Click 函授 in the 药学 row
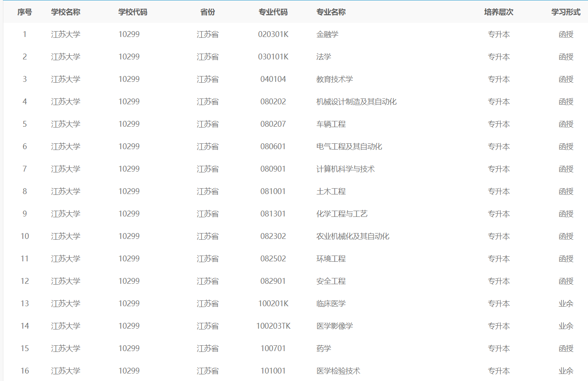This screenshot has height=381, width=588. tap(566, 349)
